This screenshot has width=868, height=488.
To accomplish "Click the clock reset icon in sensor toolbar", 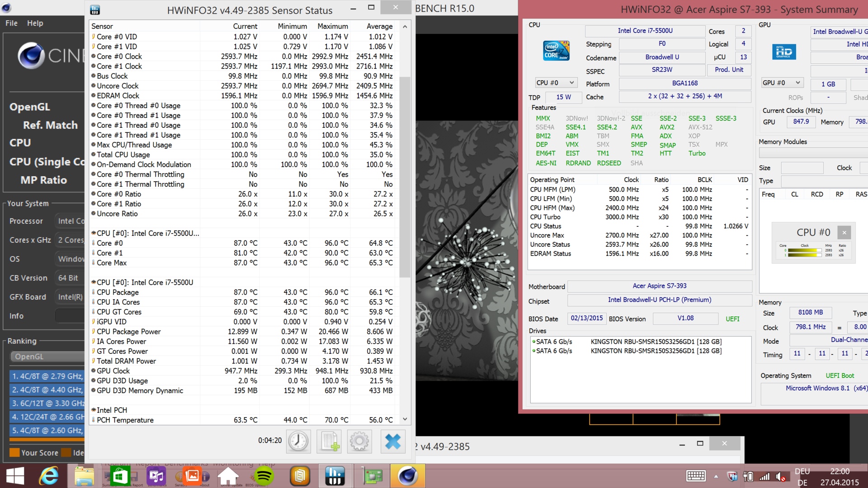I will pyautogui.click(x=298, y=441).
